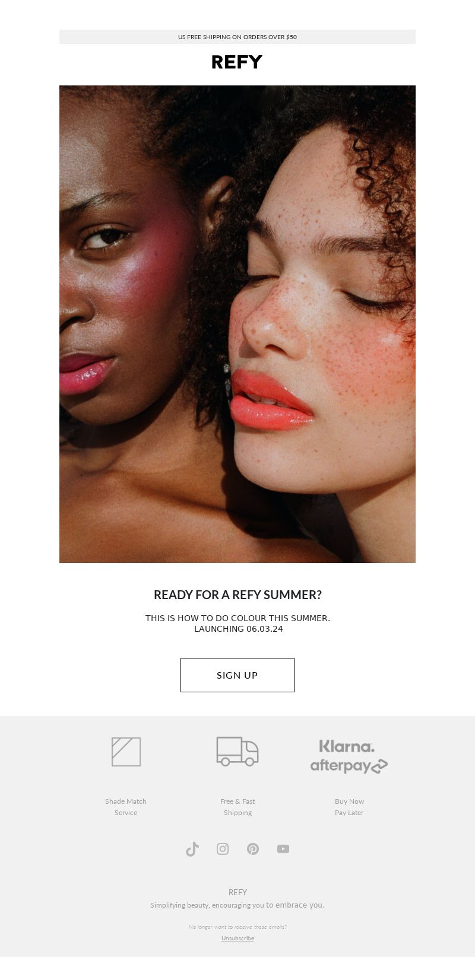Open the Buy Now Pay Later label
This screenshot has height=980, width=475.
[349, 807]
